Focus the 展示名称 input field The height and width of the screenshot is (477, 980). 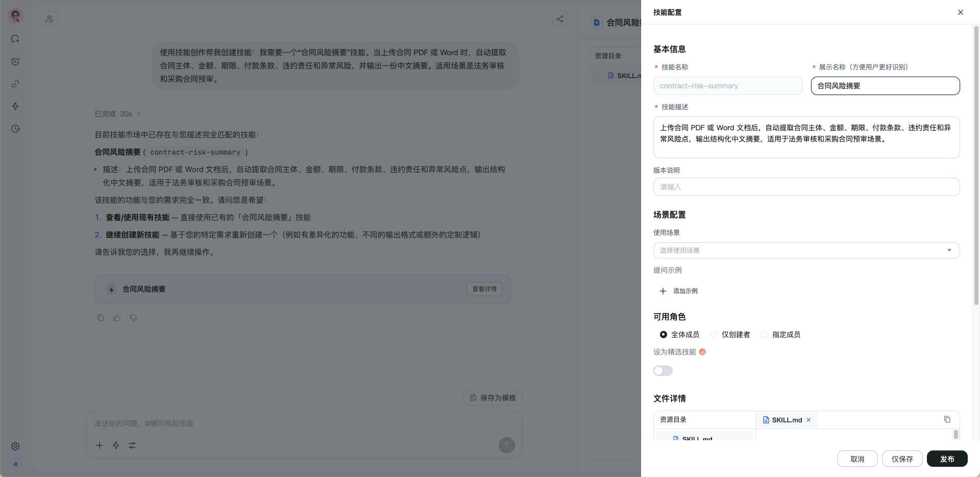point(885,86)
